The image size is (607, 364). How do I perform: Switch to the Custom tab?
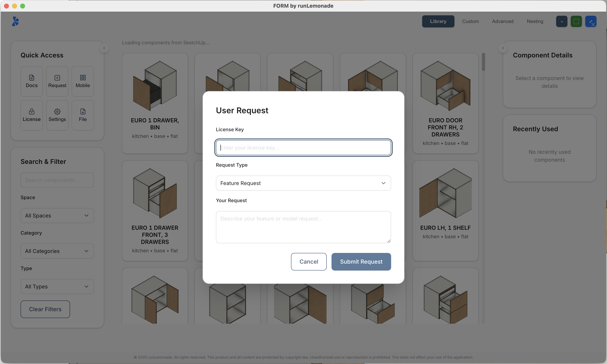[x=470, y=21]
